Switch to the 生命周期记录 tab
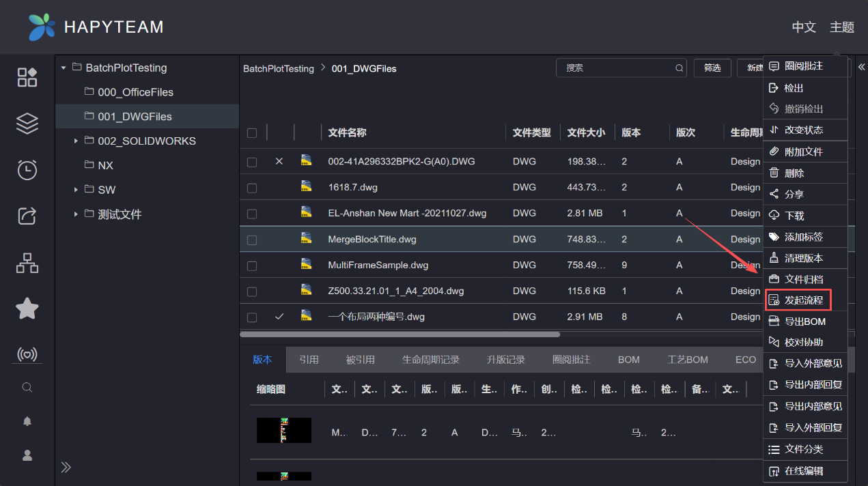 [x=430, y=360]
